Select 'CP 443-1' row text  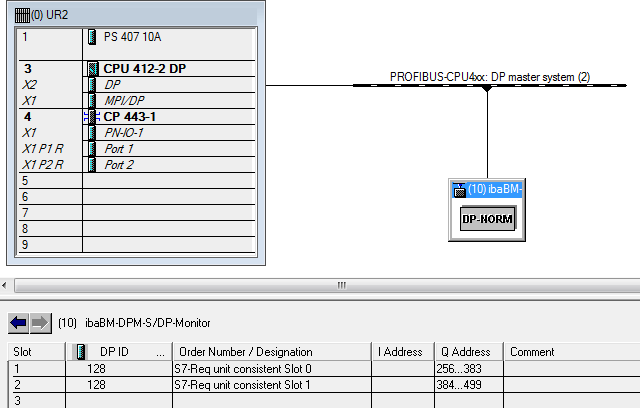coord(129,117)
